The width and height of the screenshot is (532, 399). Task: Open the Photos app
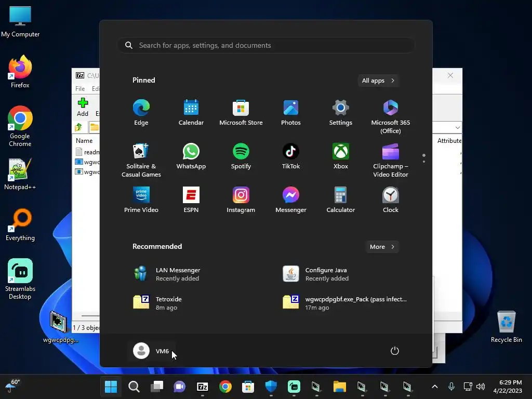(x=291, y=113)
